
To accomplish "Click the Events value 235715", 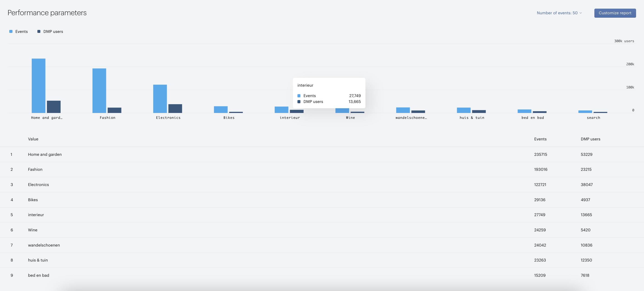I will tap(540, 154).
